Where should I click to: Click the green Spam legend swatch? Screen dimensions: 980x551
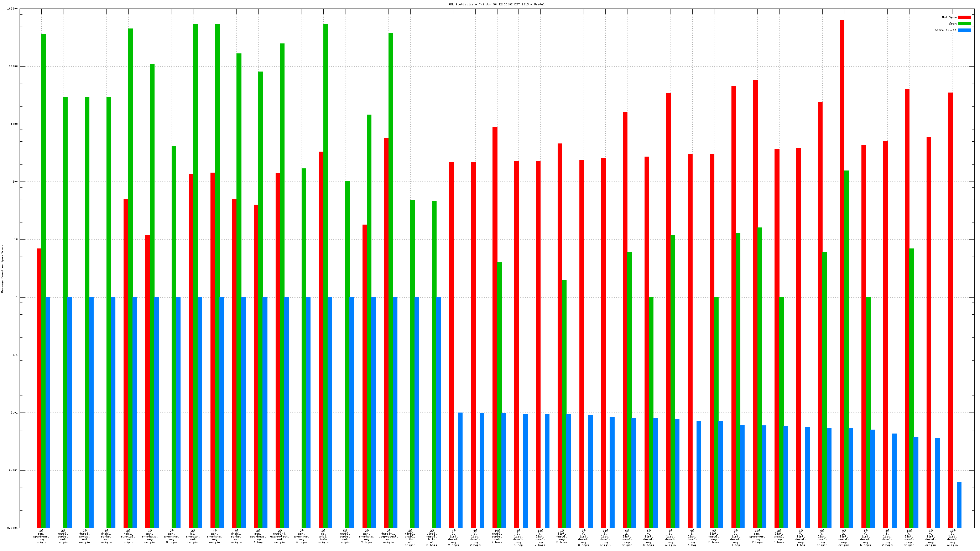(964, 23)
